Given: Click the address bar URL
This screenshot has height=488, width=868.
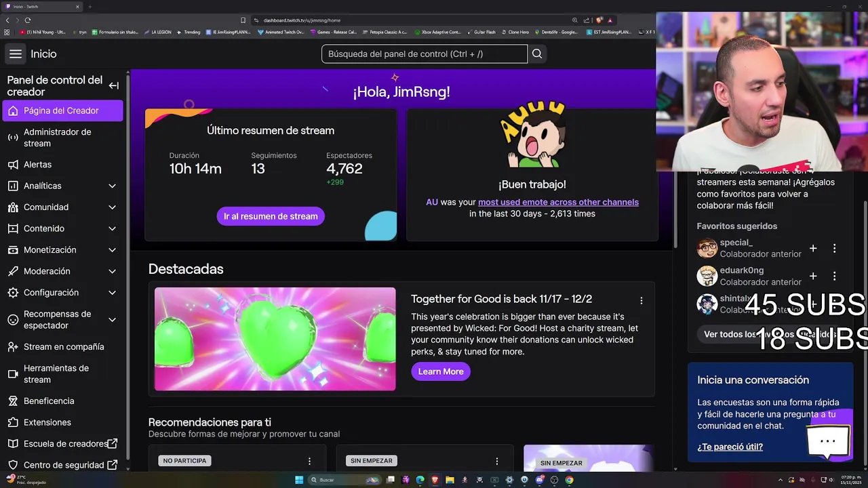Looking at the screenshot, I should (302, 20).
